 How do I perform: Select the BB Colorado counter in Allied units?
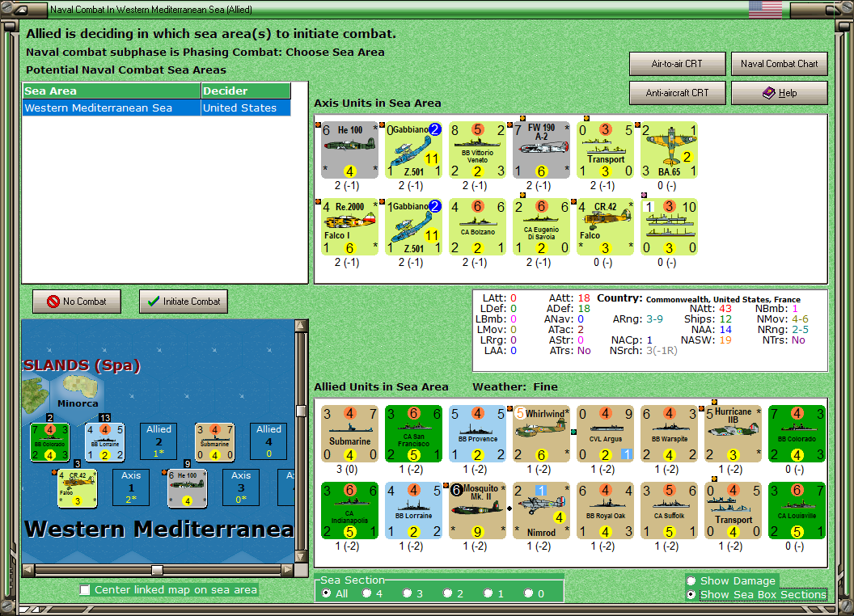797,433
